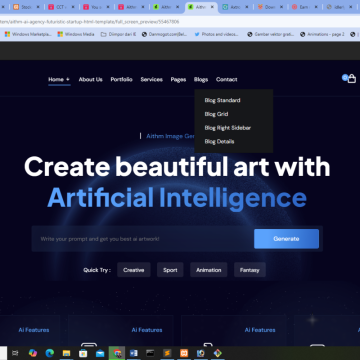Try the Sport quick prompt
The image size is (360, 360).
[170, 270]
